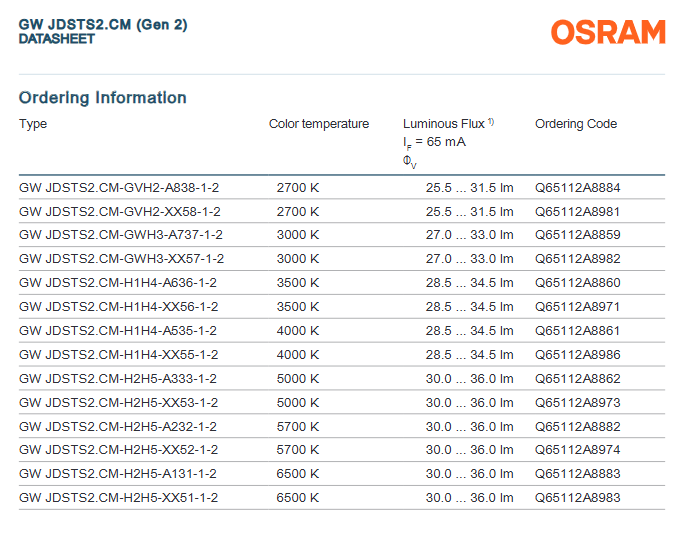
Task: Select type GW JDSTS2.CM-GWH3-A737-1-2
Action: coord(121,235)
